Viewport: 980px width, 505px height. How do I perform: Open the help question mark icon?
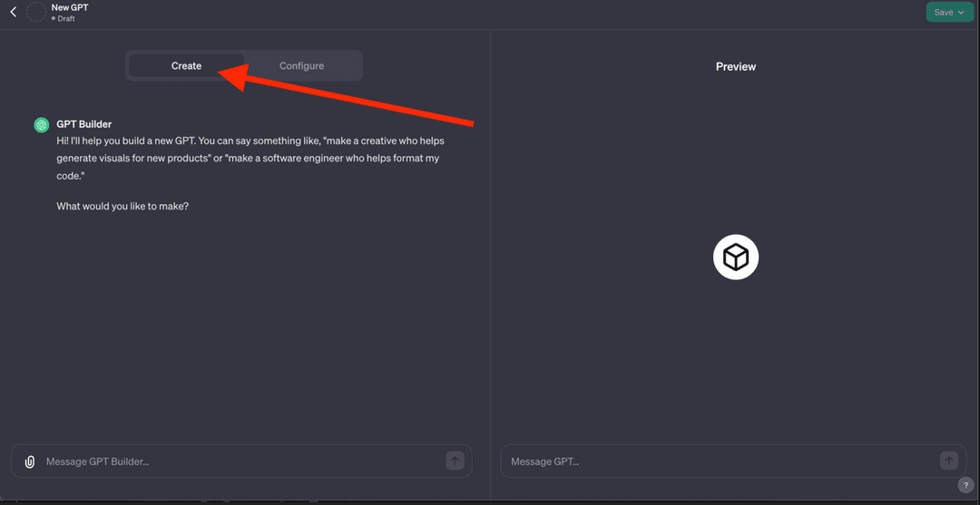pyautogui.click(x=965, y=486)
